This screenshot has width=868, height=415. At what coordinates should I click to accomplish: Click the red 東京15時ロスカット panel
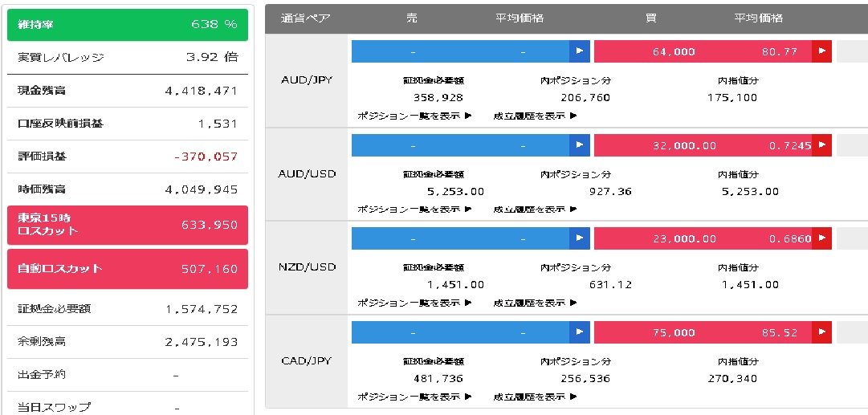128,225
